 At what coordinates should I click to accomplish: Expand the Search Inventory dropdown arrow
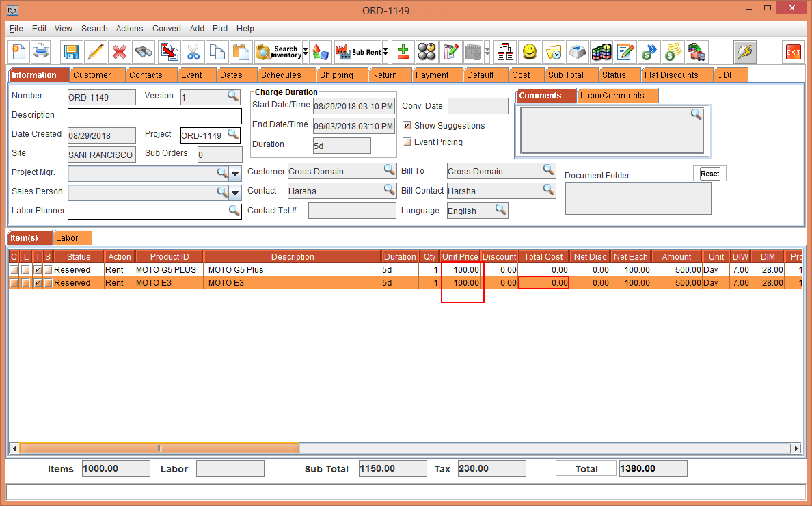point(305,52)
